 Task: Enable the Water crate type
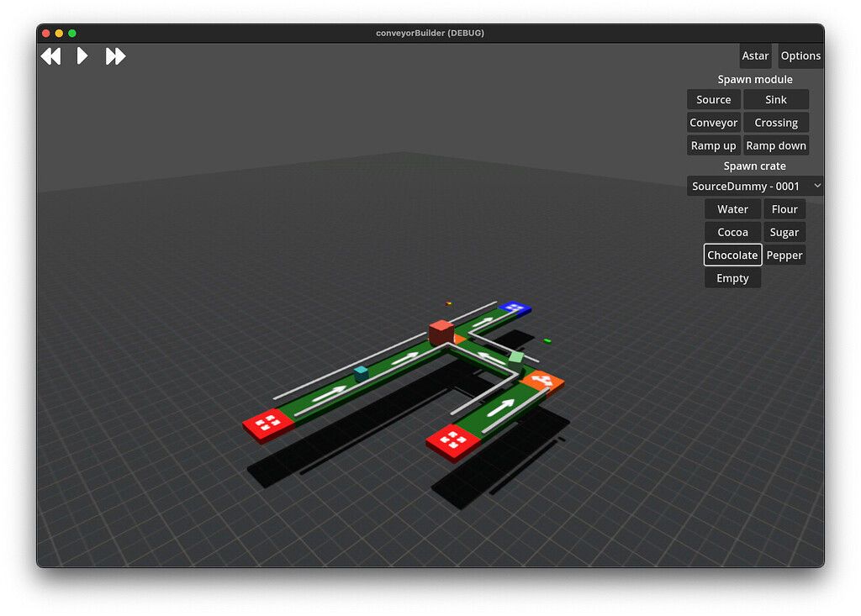coord(732,208)
